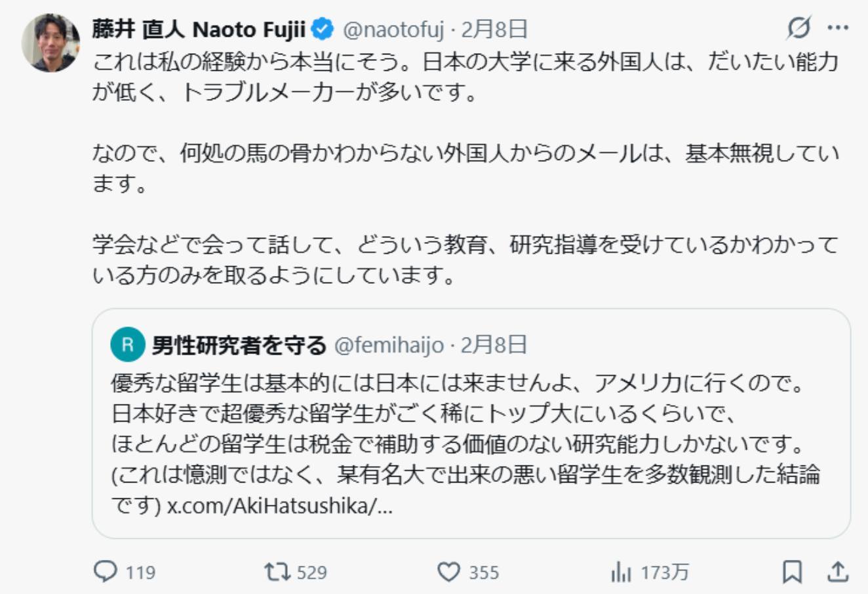
Task: Click the quoted post's 2月8日 timestamp
Action: (x=494, y=345)
